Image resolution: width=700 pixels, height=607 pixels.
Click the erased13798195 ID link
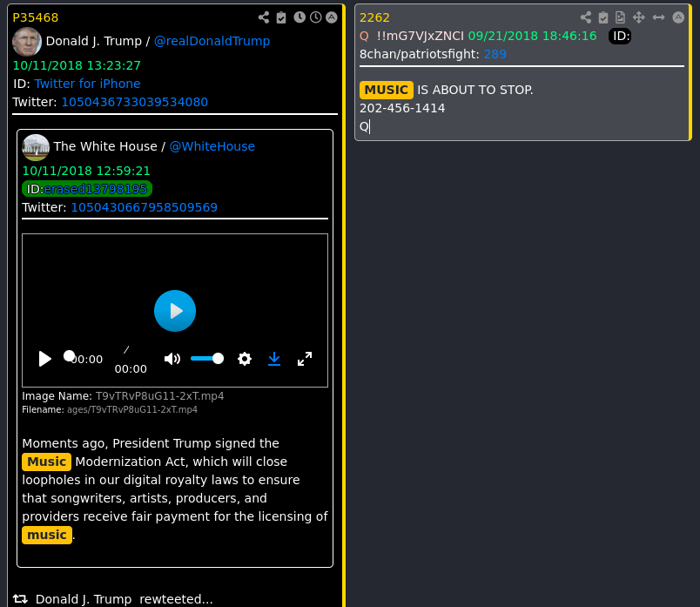pyautogui.click(x=96, y=189)
